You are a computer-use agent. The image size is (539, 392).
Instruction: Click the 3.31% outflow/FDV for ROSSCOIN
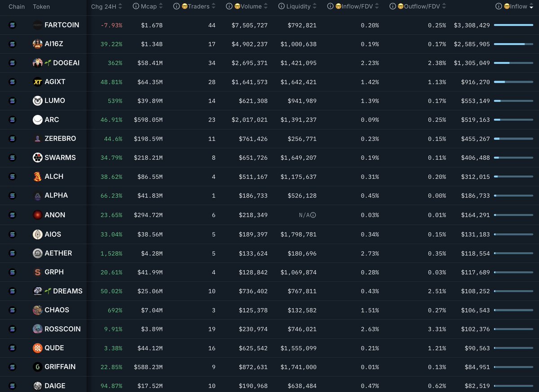click(x=437, y=329)
